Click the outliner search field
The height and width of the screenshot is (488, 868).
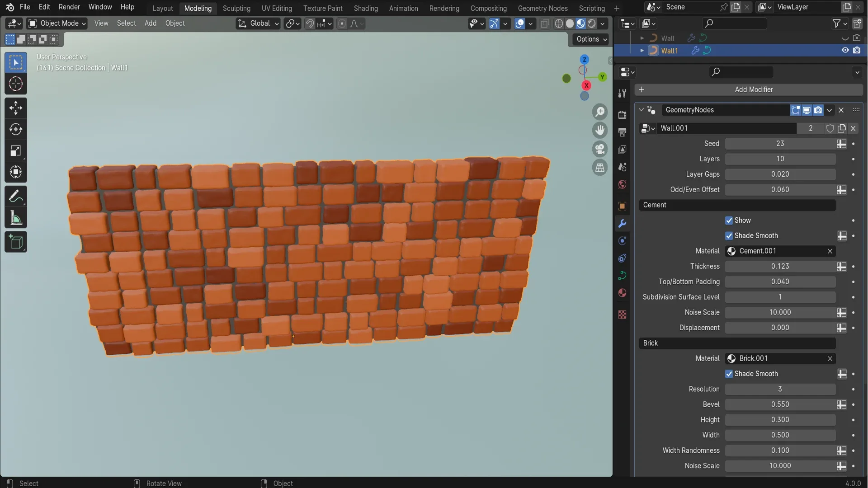(735, 23)
